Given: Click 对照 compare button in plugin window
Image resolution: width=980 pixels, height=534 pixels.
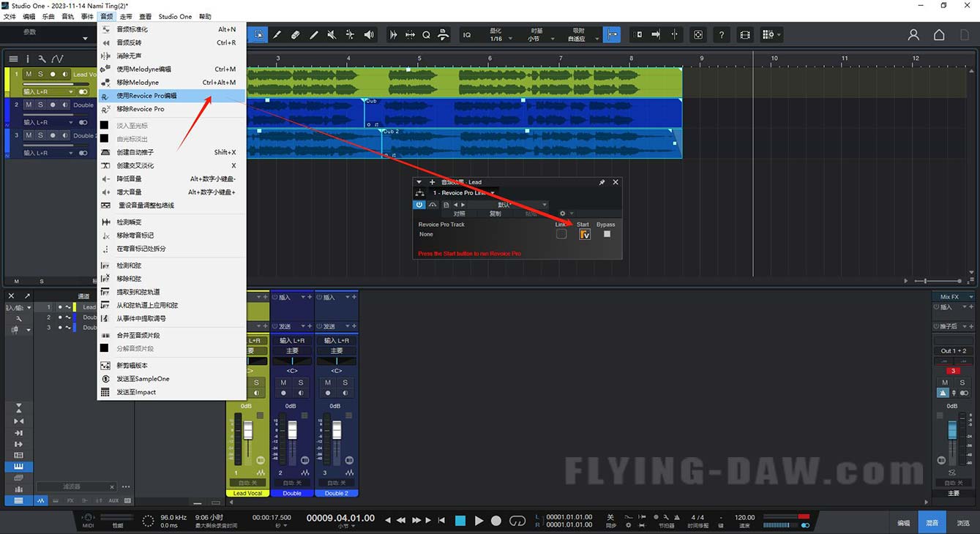Looking at the screenshot, I should [x=459, y=214].
